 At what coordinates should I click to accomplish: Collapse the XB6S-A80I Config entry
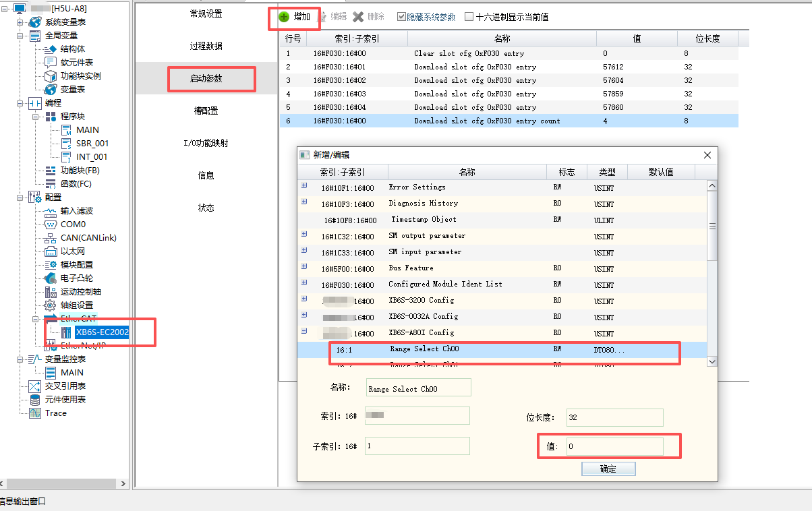click(x=304, y=332)
